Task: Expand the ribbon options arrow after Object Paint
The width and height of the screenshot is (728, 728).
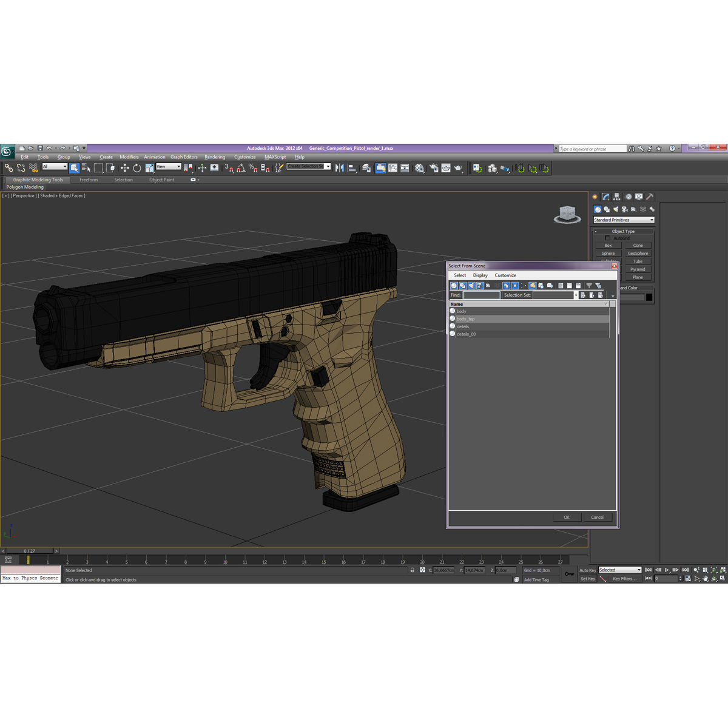Action: [x=195, y=180]
